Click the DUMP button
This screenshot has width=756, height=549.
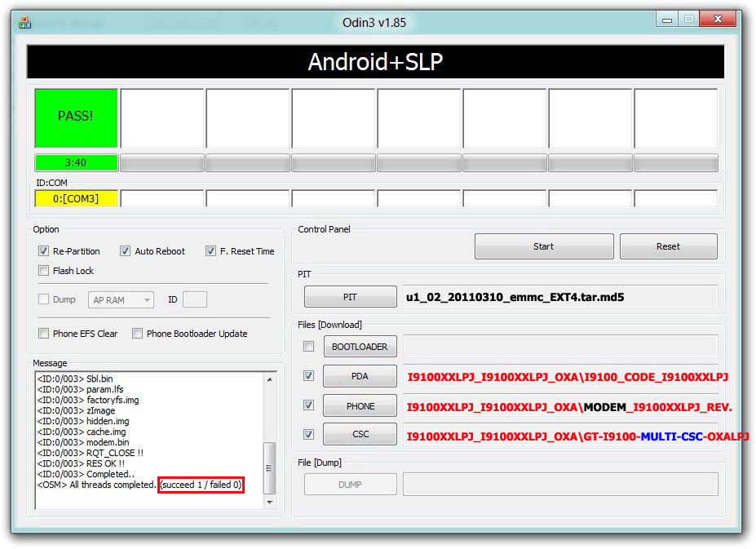coord(350,485)
